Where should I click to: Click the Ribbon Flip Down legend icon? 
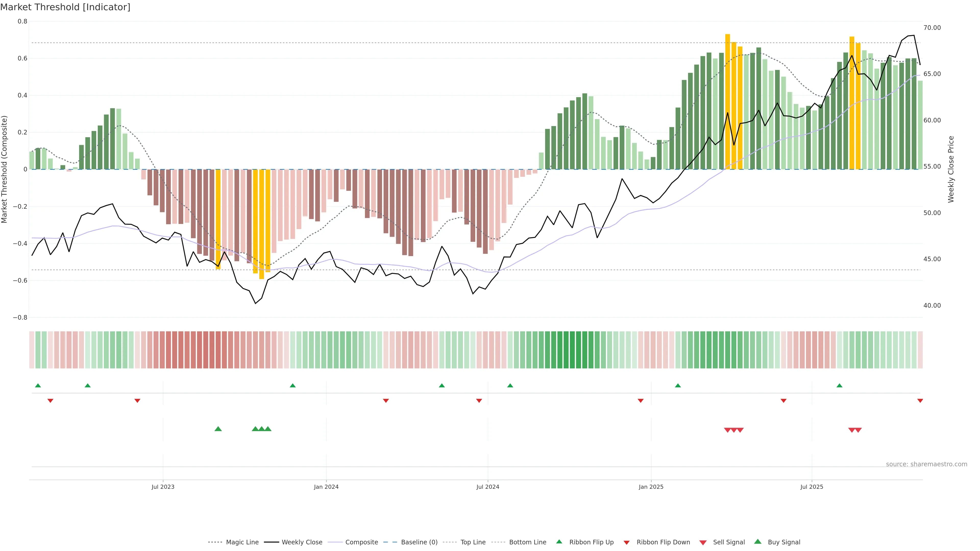tap(627, 543)
